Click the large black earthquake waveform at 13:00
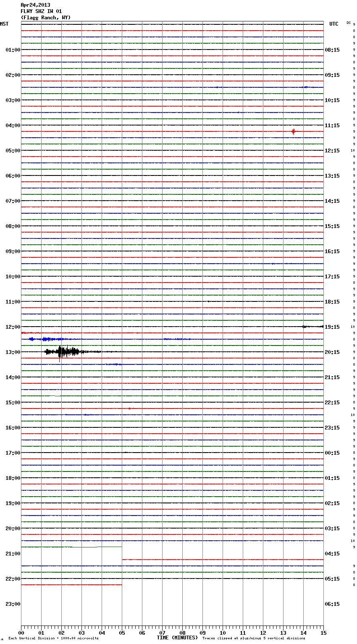 pyautogui.click(x=67, y=352)
